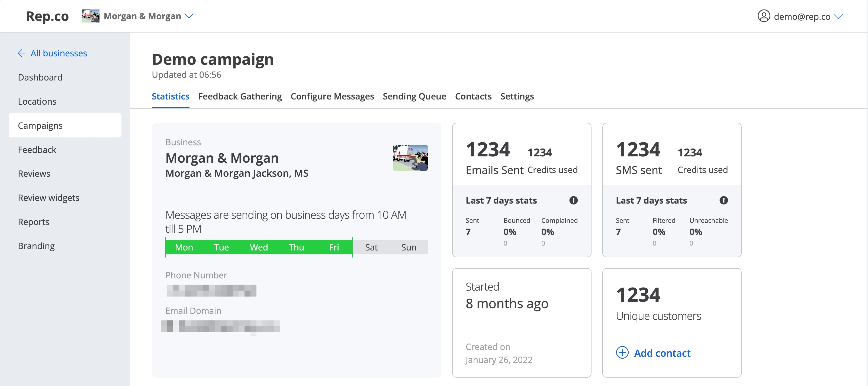
Task: Click the Complained stat label
Action: pyautogui.click(x=559, y=220)
